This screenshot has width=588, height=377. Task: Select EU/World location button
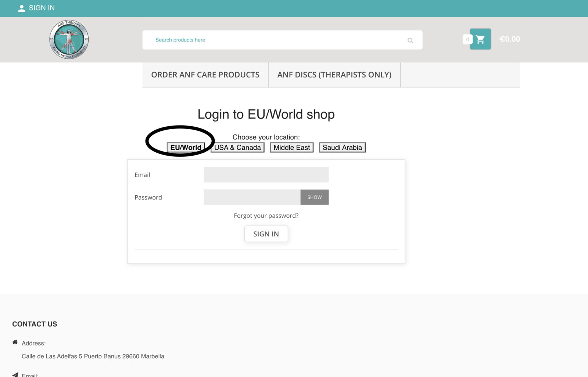click(186, 148)
